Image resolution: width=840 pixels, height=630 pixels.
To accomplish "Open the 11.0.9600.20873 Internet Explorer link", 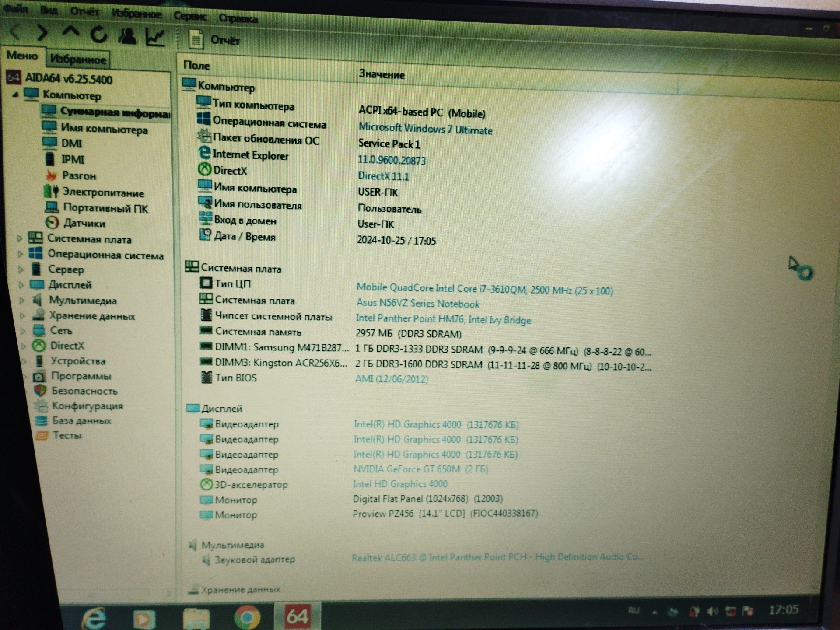I will [392, 161].
